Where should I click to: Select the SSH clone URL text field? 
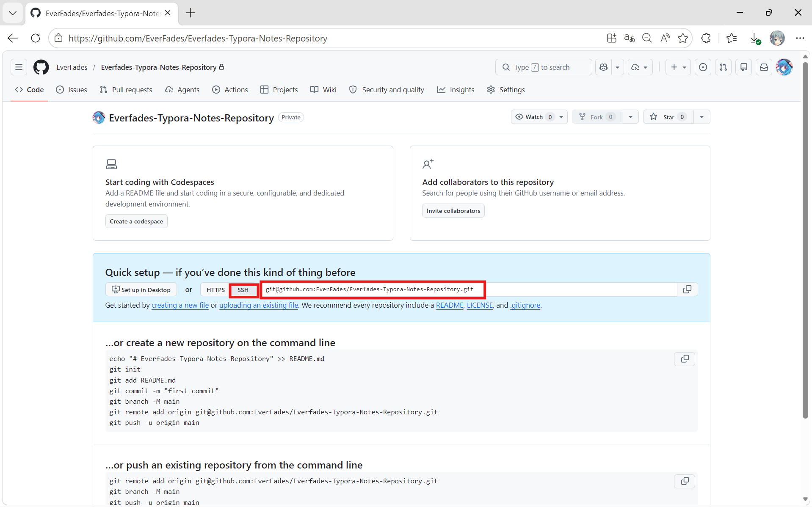pos(469,289)
